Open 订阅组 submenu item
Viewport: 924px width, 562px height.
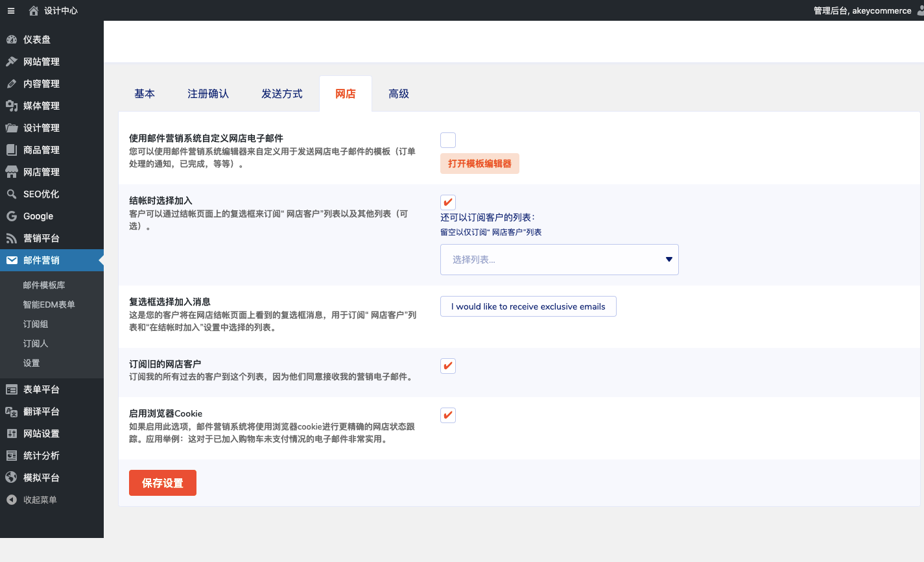coord(36,324)
